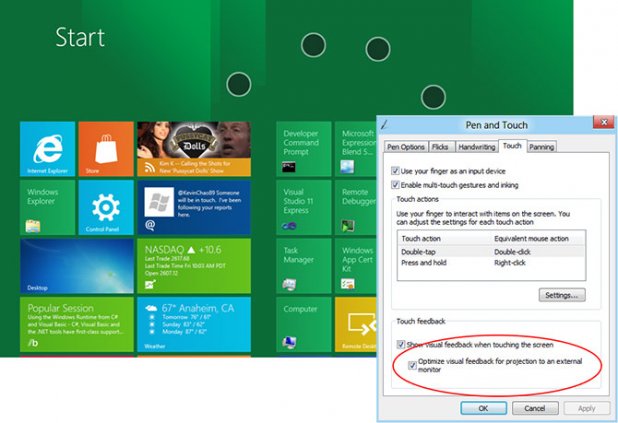Screen dimensions: 618x423
Task: Toggle 'Show visual feedback when touching the screen'
Action: 401,344
